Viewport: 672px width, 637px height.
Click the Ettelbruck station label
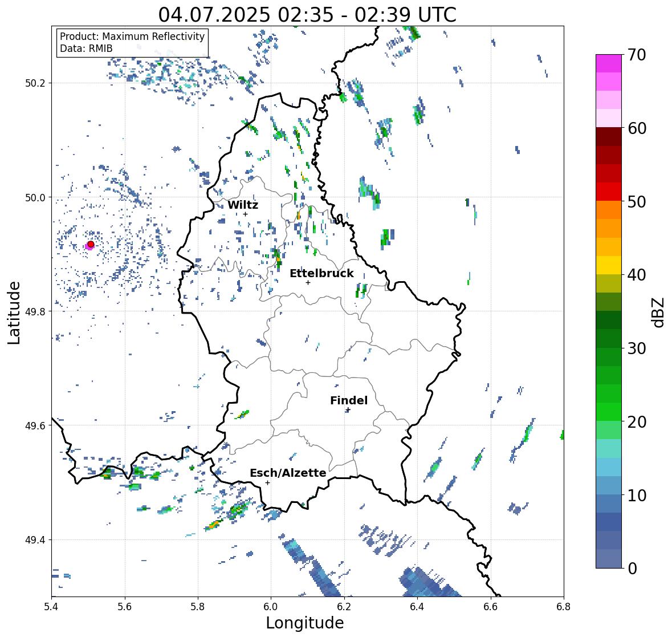[321, 273]
